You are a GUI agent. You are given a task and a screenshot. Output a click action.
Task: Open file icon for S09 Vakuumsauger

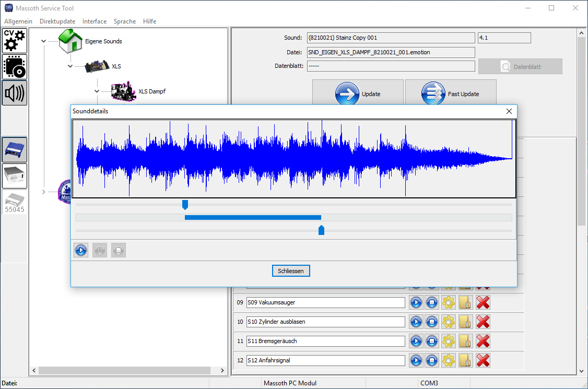pyautogui.click(x=465, y=302)
